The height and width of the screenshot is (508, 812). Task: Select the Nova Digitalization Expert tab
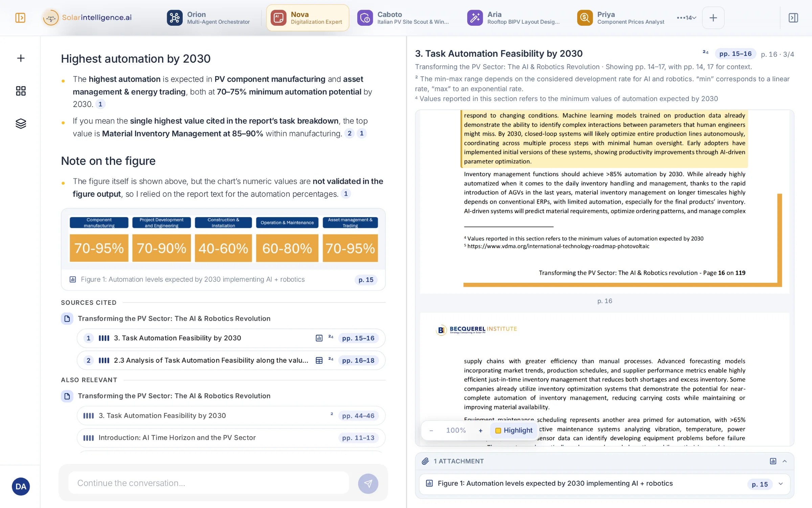click(x=308, y=18)
